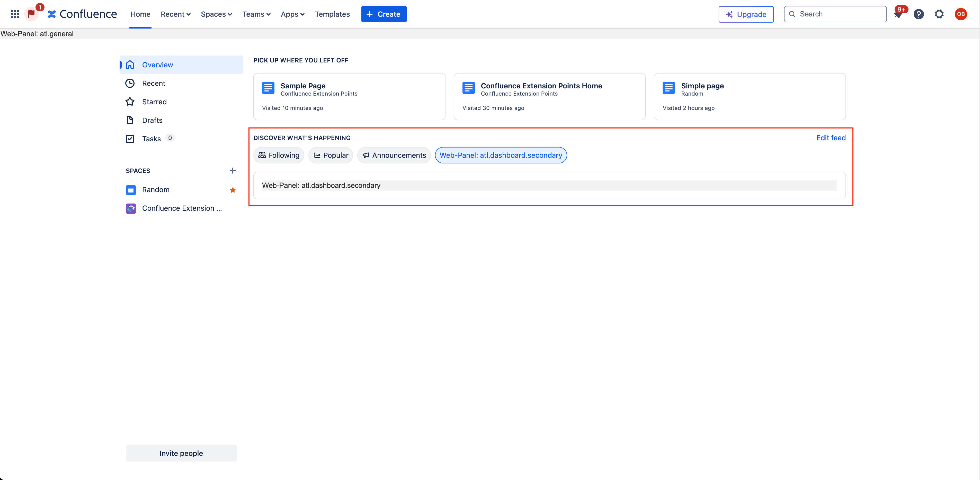Unstar the Random space
This screenshot has height=480, width=980.
[x=233, y=190]
